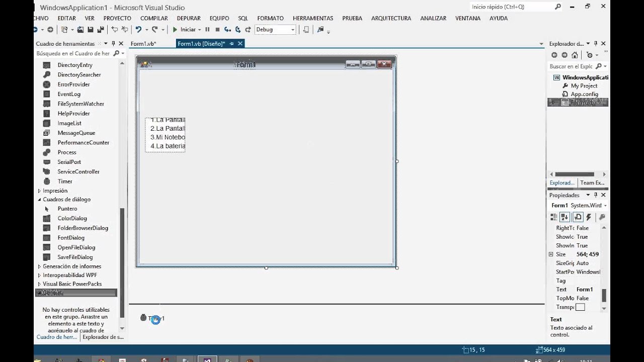Click the Propiedades vertical scrollbar thumb

pos(604,296)
